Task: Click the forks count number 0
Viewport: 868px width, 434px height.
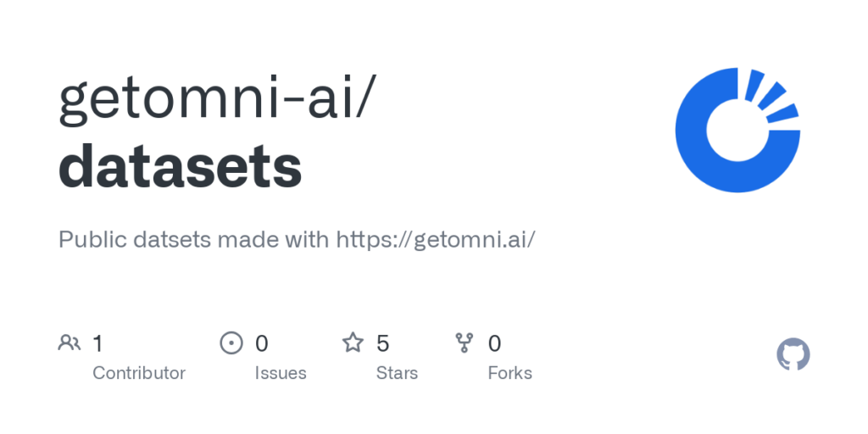Action: point(495,343)
